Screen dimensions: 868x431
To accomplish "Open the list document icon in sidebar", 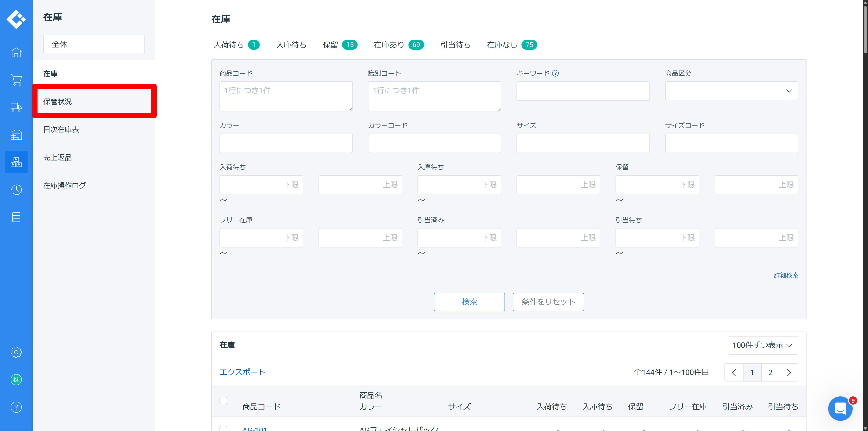I will point(16,217).
